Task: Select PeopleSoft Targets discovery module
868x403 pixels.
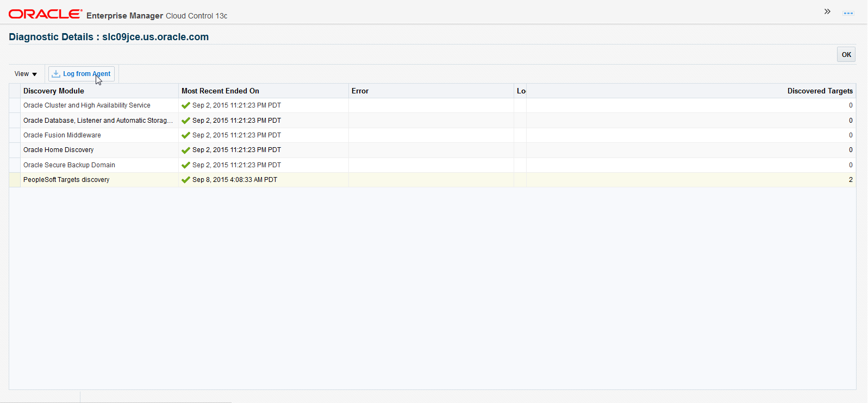Action: tap(66, 180)
